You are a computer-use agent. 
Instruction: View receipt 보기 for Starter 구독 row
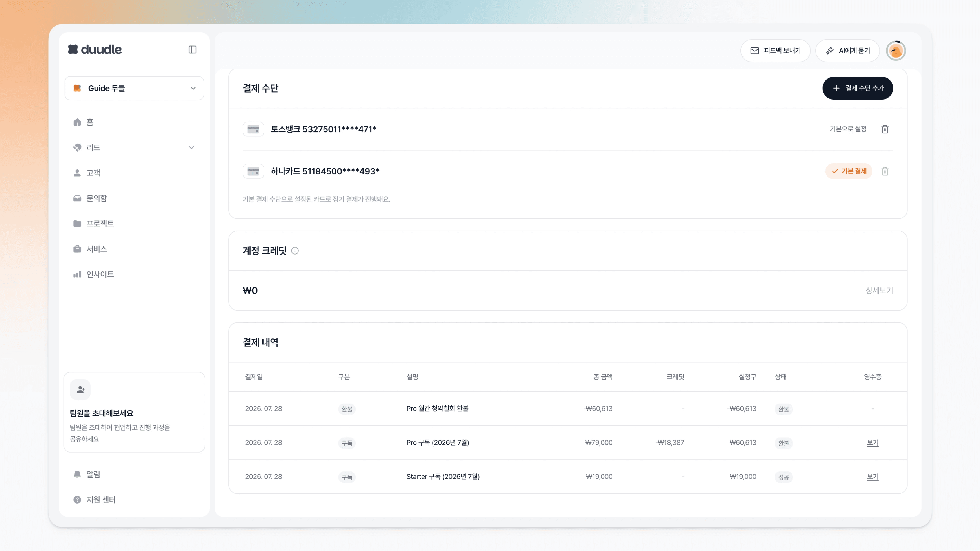(873, 477)
